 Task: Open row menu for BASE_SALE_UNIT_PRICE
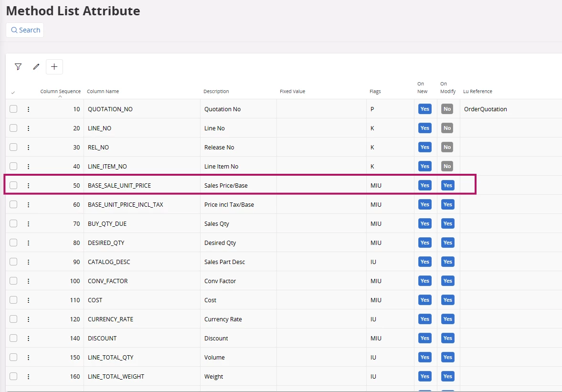coord(28,186)
